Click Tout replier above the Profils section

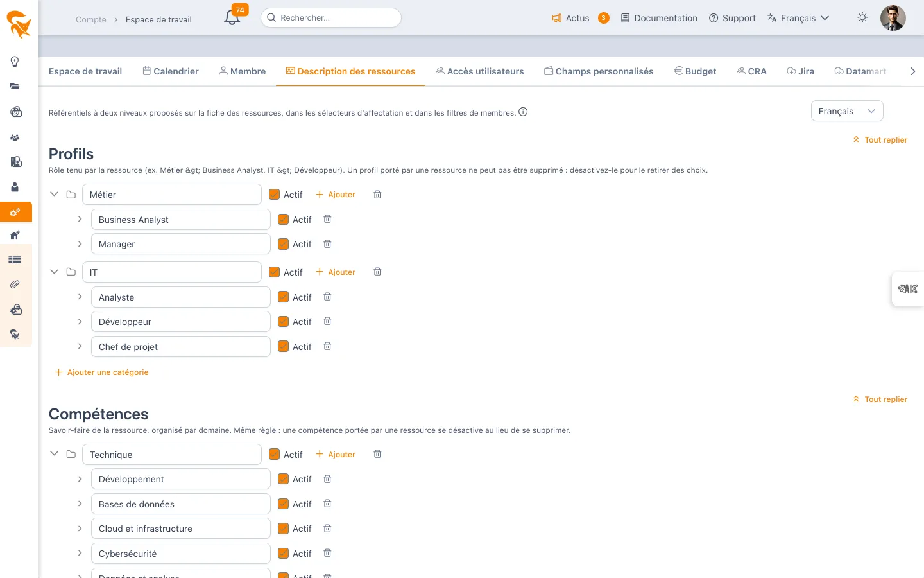[x=880, y=140]
